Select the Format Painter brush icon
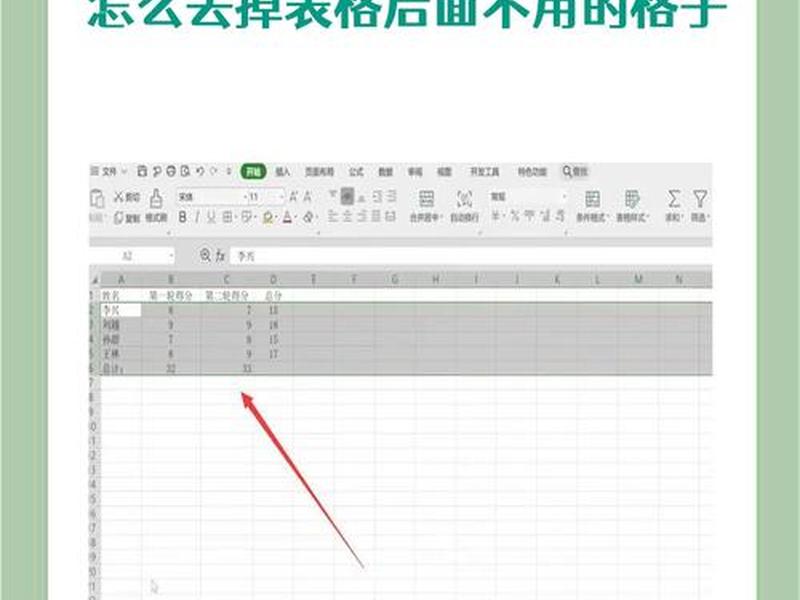Image resolution: width=800 pixels, height=600 pixels. (x=156, y=197)
